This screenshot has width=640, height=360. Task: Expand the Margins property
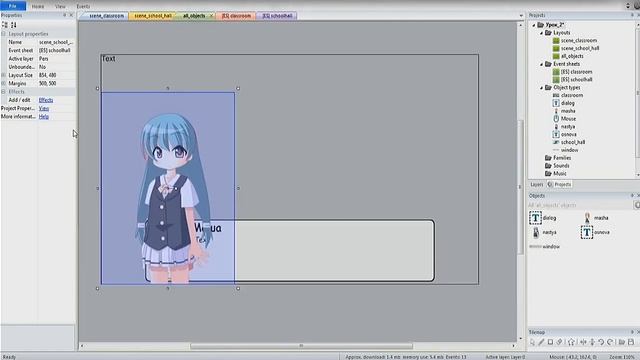point(4,83)
